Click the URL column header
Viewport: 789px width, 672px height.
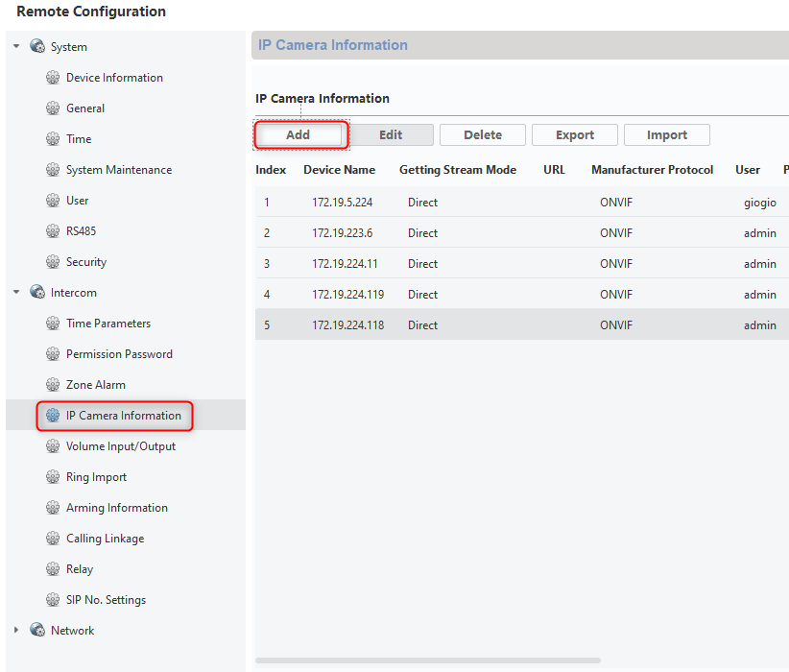554,170
